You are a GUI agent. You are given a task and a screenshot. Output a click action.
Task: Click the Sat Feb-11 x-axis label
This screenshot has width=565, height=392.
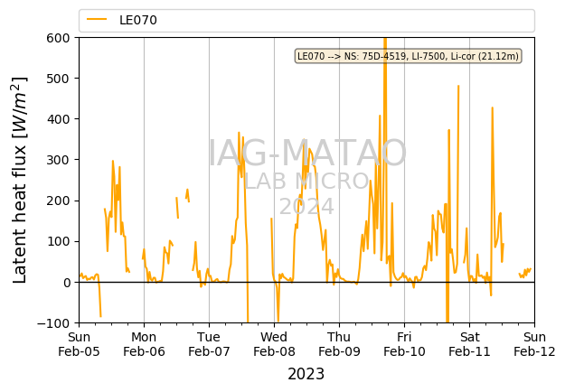pos(469,344)
